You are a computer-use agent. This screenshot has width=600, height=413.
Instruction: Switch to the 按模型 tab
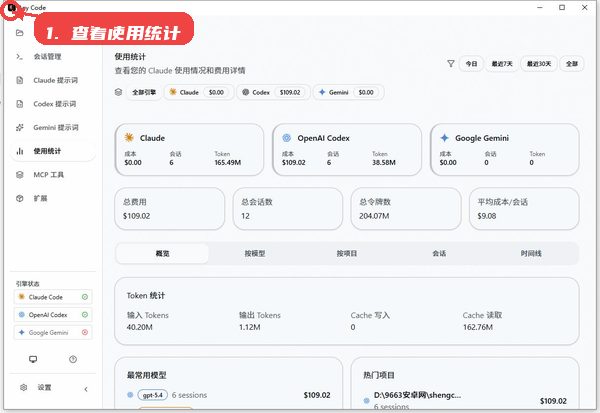coord(254,253)
